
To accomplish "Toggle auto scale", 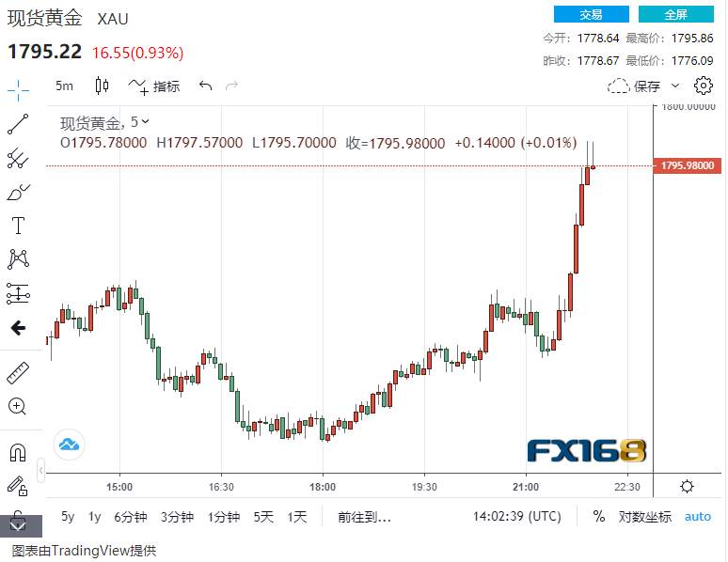I will [x=698, y=517].
